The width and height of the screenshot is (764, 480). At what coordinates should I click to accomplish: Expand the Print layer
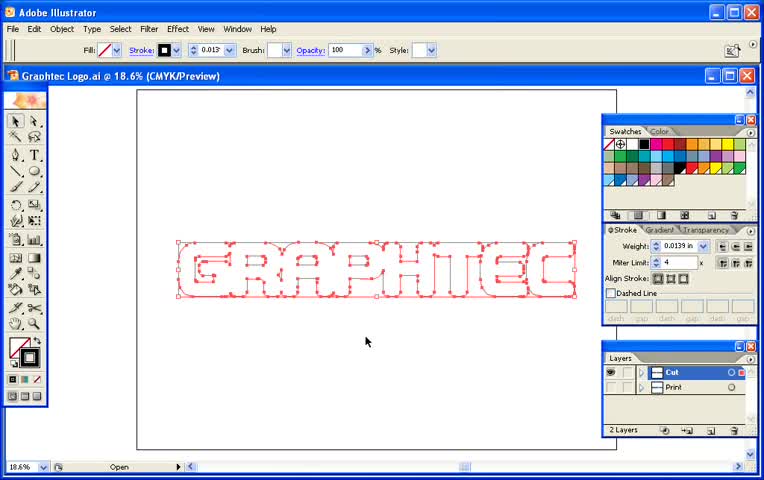642,387
